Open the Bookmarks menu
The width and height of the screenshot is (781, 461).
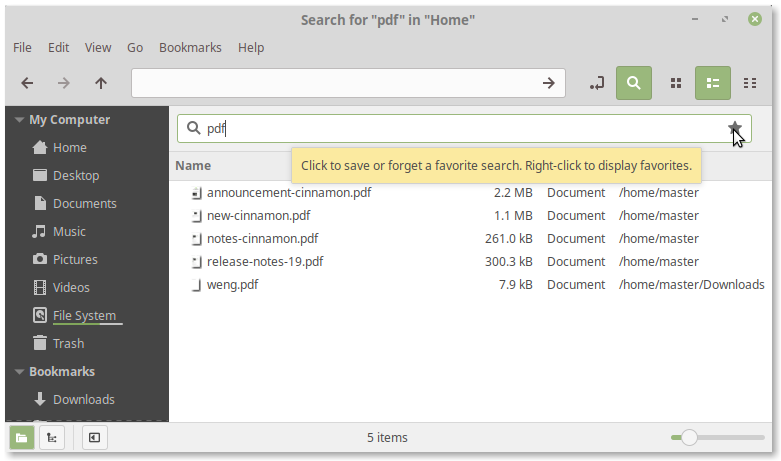[x=190, y=47]
